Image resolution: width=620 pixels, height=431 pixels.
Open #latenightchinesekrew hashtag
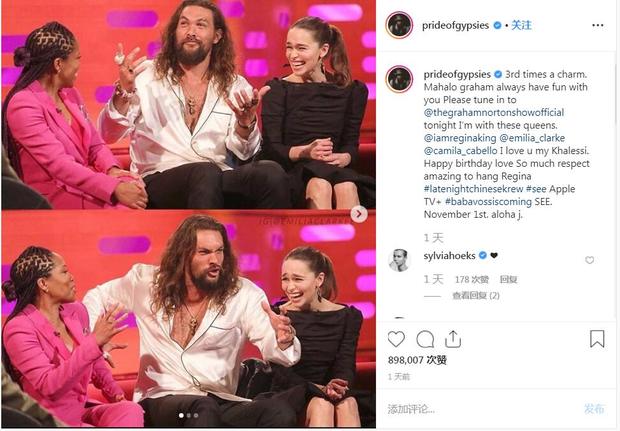[473, 189]
